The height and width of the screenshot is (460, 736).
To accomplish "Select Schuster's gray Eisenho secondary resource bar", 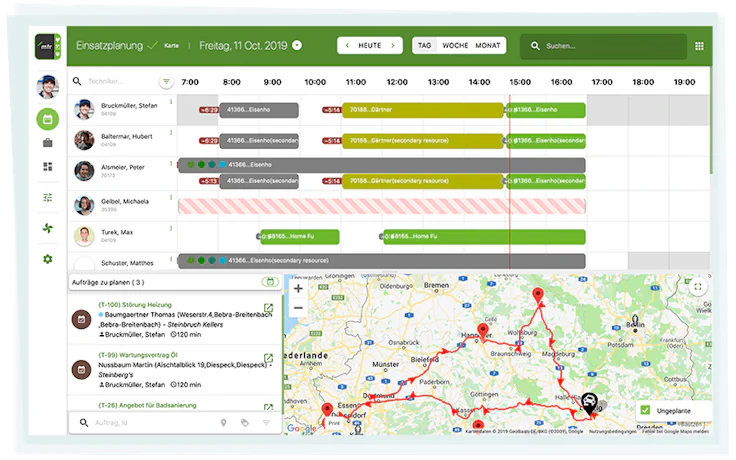I will click(382, 261).
